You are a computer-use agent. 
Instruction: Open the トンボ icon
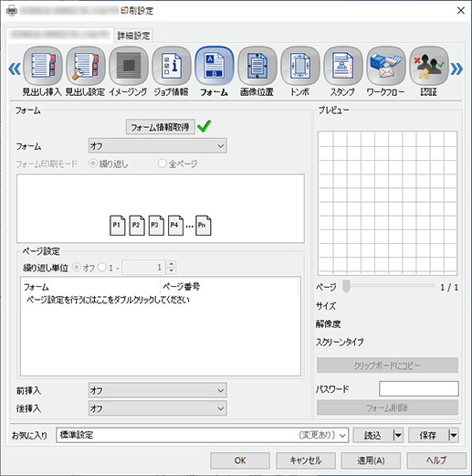coord(300,66)
